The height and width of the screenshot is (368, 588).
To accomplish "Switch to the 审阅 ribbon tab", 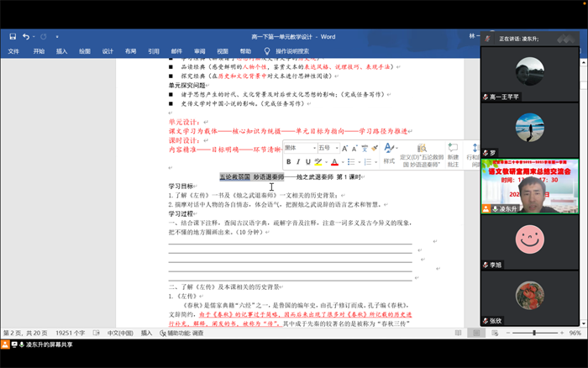I will 200,51.
